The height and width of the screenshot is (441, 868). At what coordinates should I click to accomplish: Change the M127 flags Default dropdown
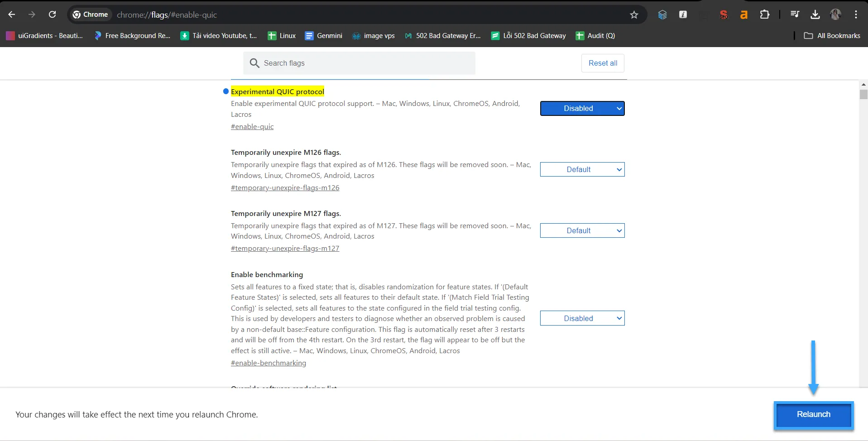(582, 230)
